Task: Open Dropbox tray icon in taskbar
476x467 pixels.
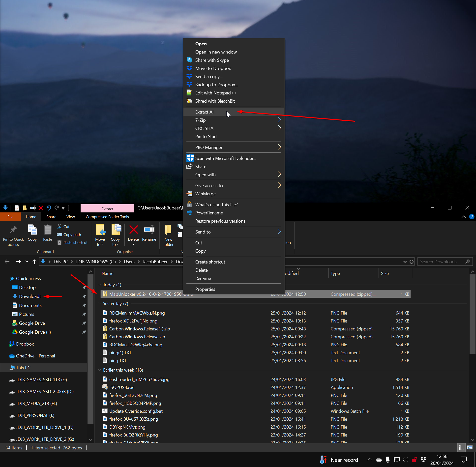Action: pyautogui.click(x=423, y=460)
